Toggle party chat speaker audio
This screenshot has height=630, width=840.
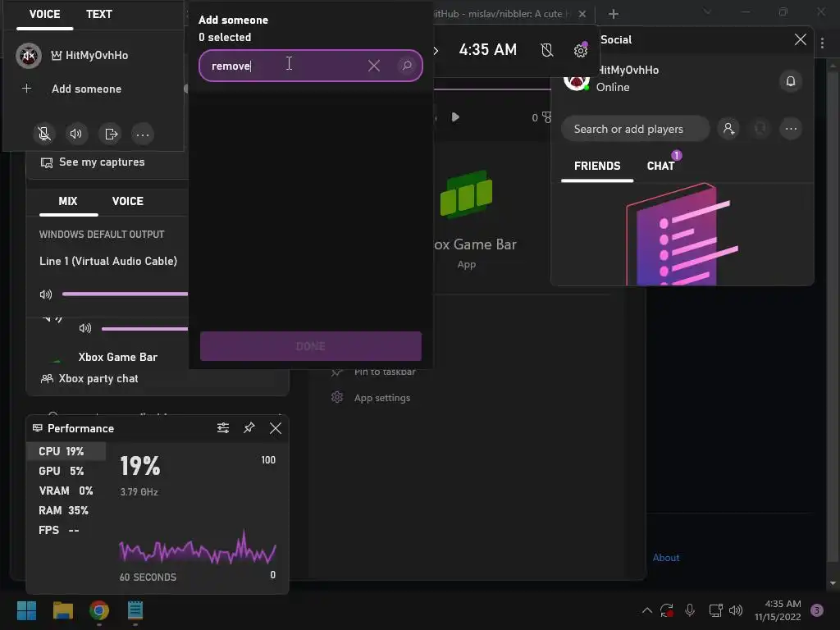point(76,134)
